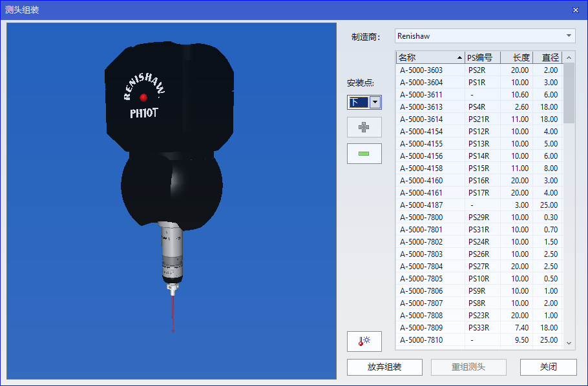588x386 pixels.
Task: Click the probe tip highlight icon button
Action: 364,341
